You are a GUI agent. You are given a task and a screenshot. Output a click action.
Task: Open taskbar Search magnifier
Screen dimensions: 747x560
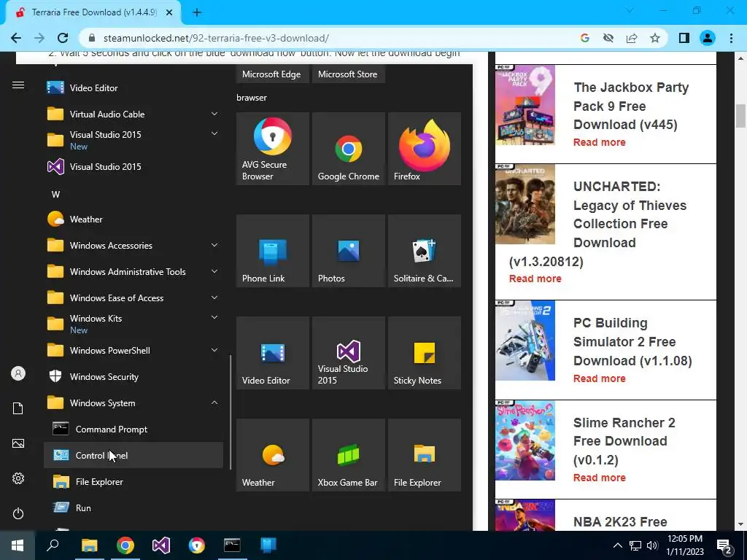pyautogui.click(x=53, y=545)
